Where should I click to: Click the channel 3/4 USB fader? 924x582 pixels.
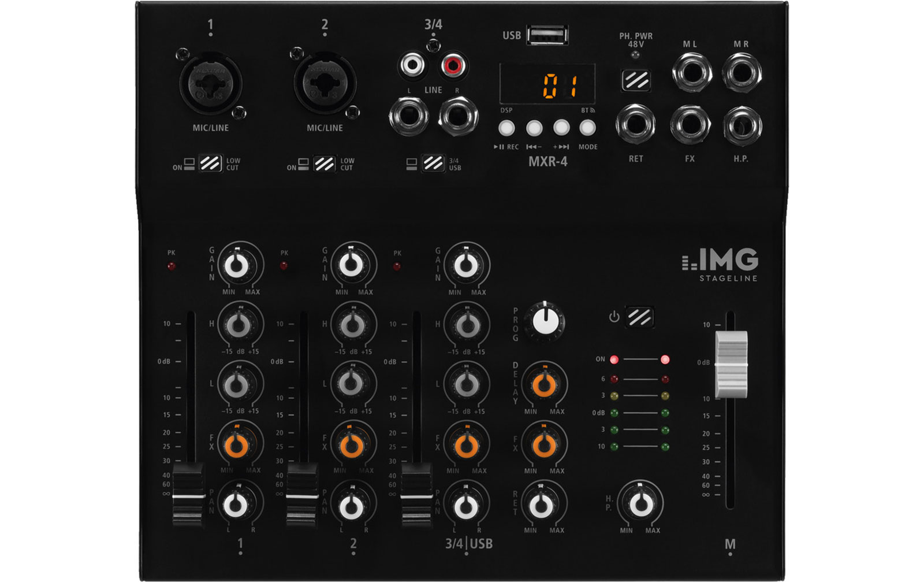(x=417, y=495)
